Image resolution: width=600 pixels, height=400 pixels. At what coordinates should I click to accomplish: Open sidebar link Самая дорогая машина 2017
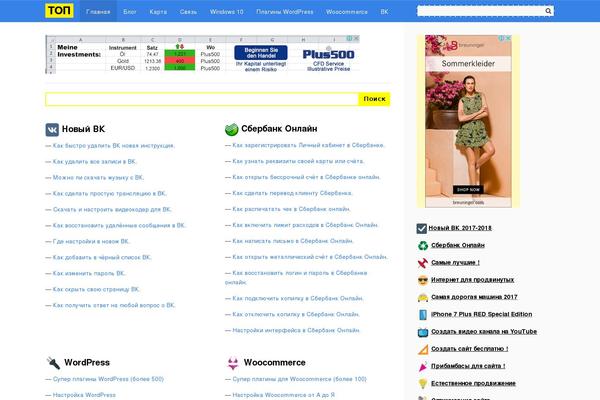click(474, 297)
